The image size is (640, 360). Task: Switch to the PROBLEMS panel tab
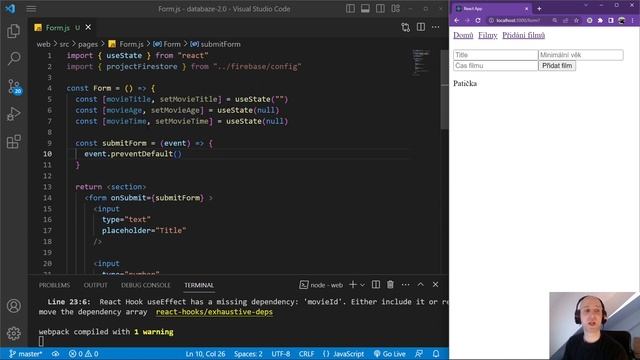(54, 285)
